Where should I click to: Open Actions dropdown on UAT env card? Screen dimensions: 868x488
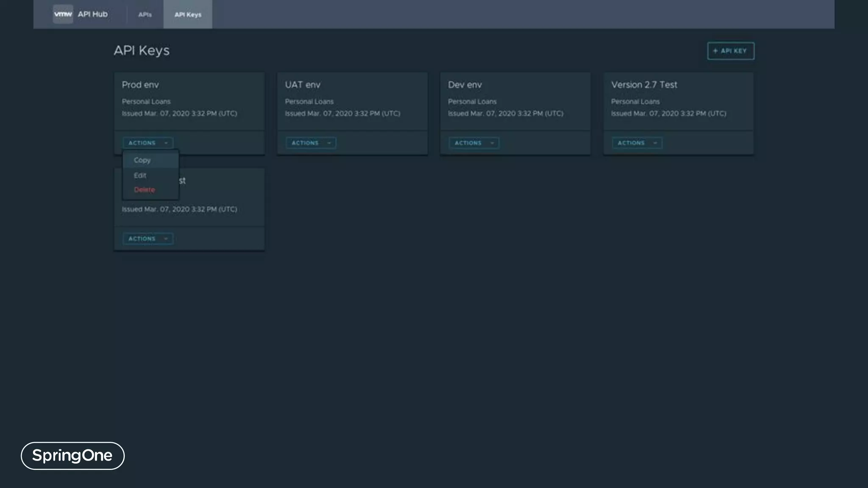click(x=311, y=143)
